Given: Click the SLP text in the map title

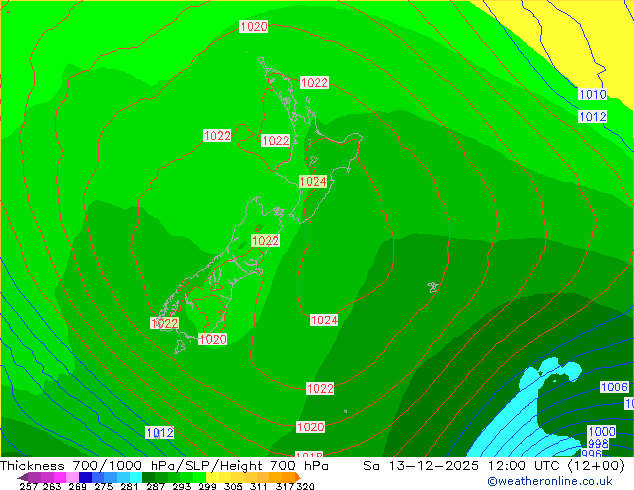Looking at the screenshot, I should point(199,466).
